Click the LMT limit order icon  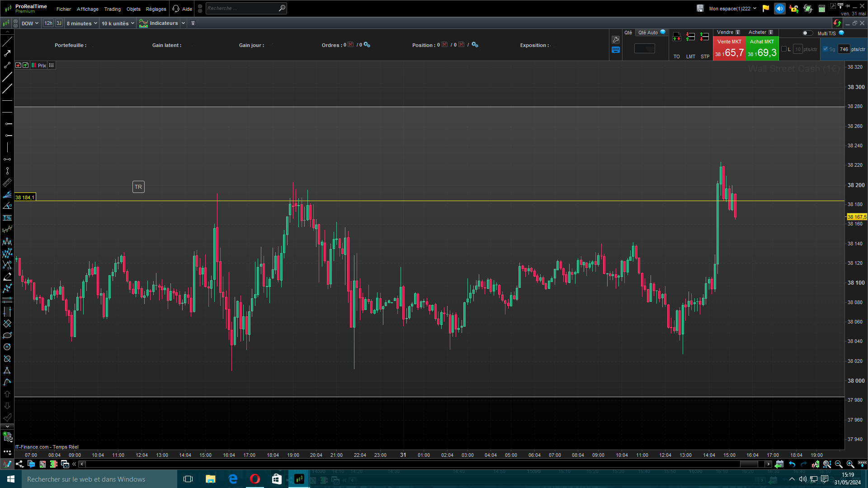click(690, 37)
